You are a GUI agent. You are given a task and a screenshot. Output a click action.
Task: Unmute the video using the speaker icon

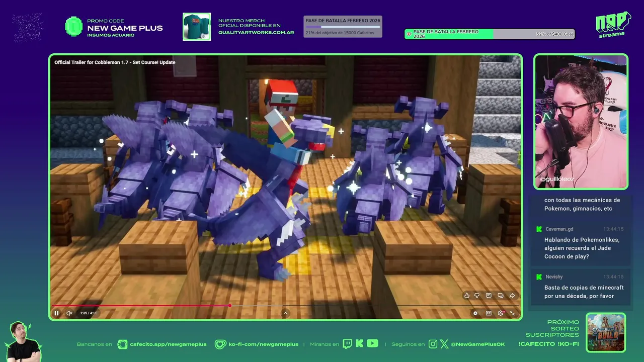(69, 313)
